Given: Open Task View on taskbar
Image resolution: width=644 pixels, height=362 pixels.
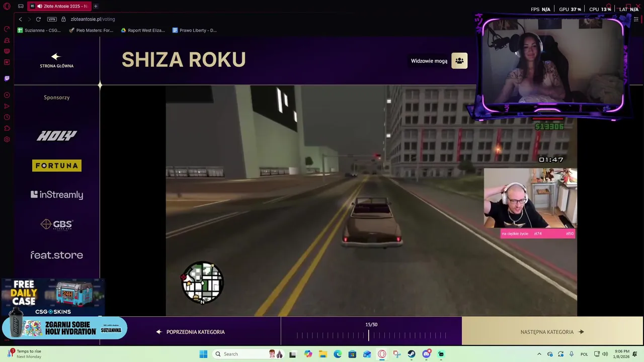Looking at the screenshot, I should [292, 354].
